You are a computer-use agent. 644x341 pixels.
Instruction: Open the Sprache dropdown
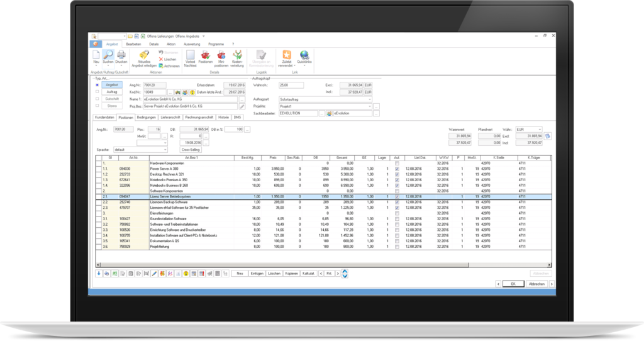(165, 150)
